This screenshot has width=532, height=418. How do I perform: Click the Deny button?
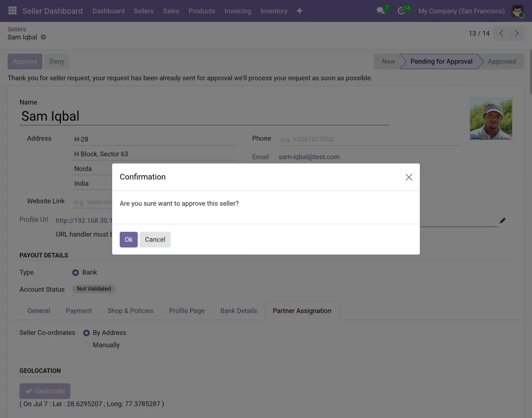[57, 62]
